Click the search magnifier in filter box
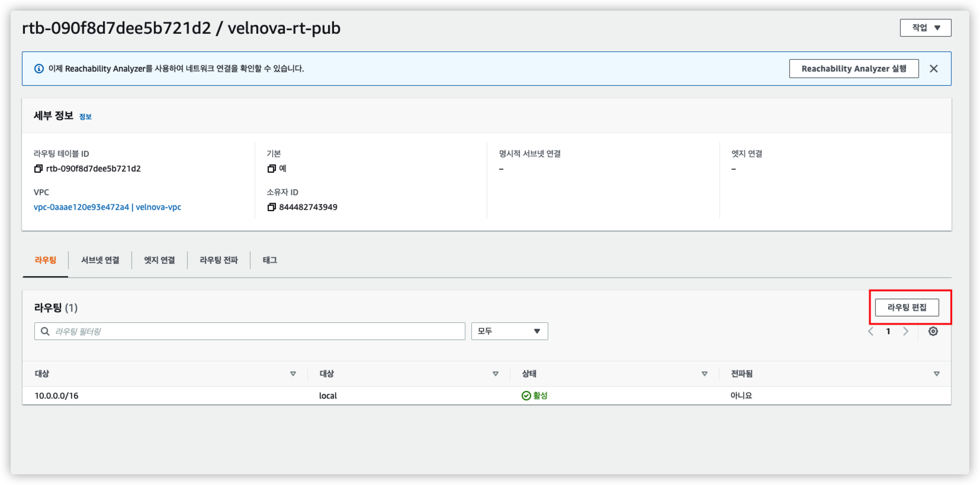Viewport: 980px width, 485px height. (x=45, y=331)
